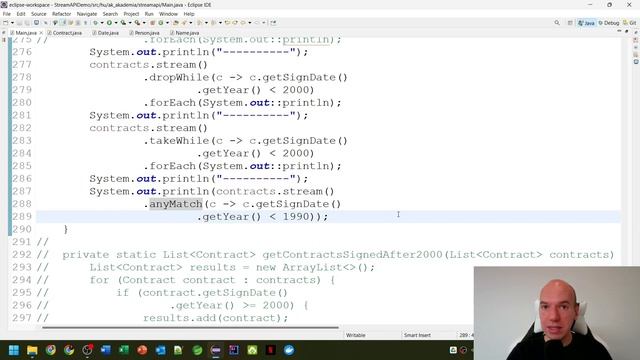640x360 pixels.
Task: Open the File menu
Action: [x=7, y=14]
